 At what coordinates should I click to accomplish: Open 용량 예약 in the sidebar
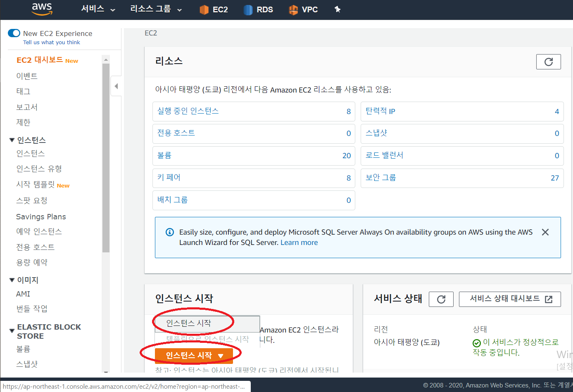click(x=32, y=262)
